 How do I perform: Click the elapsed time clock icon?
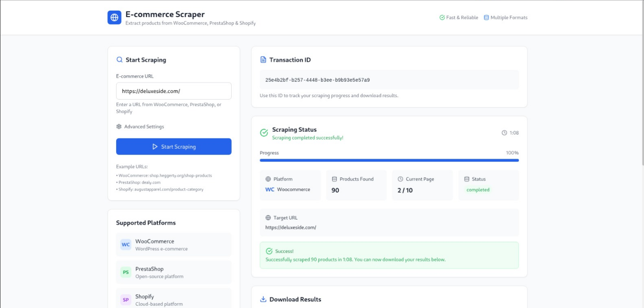coord(504,133)
